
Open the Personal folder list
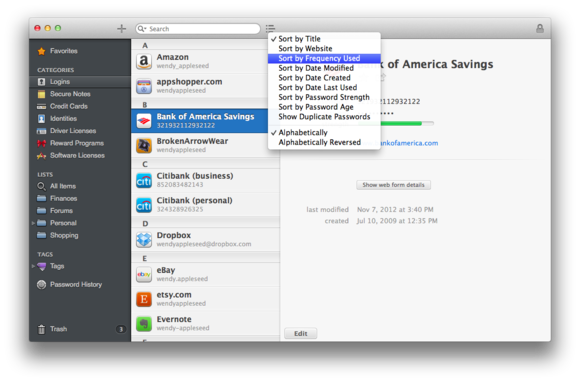(63, 223)
